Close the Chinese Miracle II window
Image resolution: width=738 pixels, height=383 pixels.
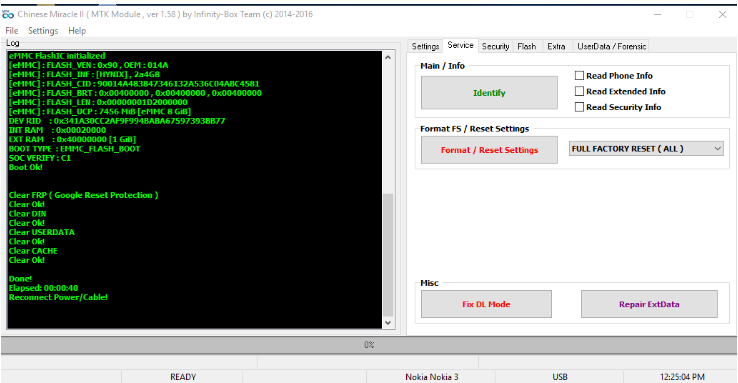point(722,15)
